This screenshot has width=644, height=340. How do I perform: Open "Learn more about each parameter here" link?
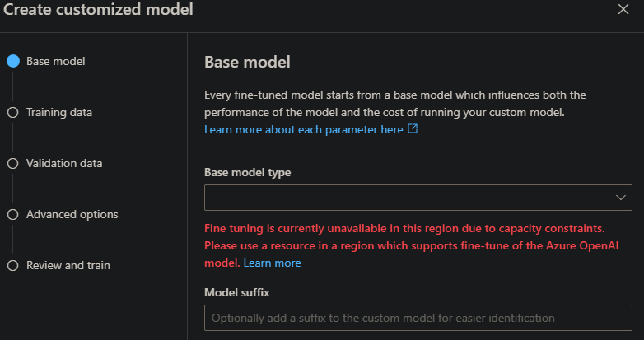[304, 129]
